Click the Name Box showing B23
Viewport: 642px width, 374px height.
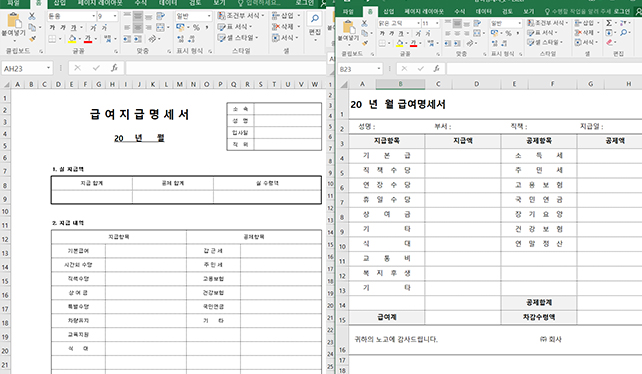pos(356,69)
